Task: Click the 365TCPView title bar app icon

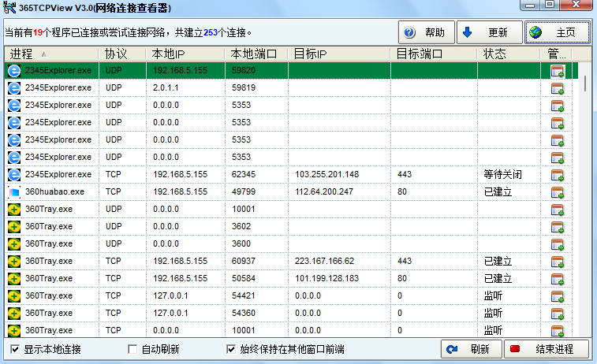Action: tap(9, 7)
